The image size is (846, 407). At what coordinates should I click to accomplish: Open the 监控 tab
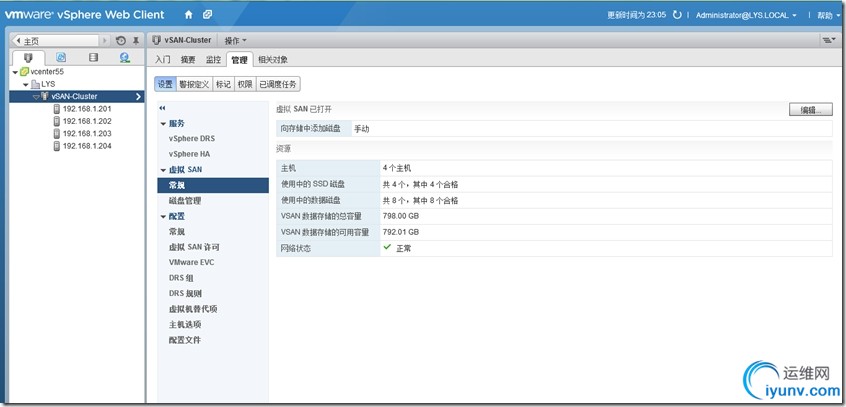tap(214, 60)
